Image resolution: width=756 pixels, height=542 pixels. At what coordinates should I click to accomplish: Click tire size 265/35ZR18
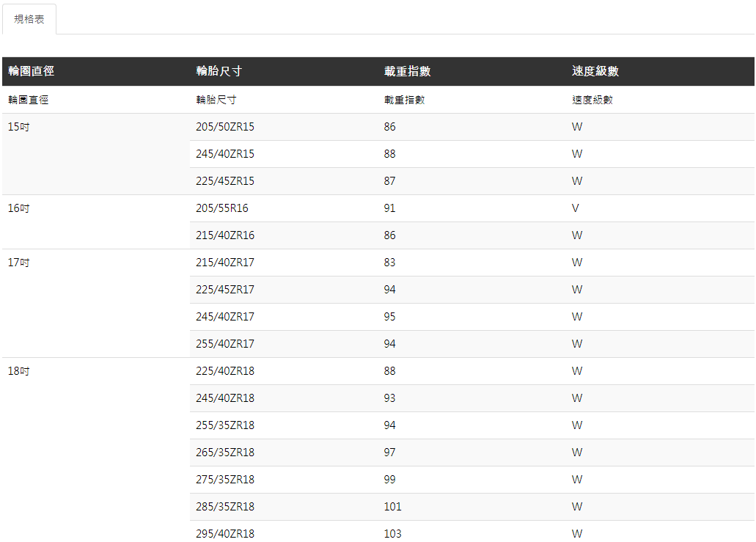[225, 453]
